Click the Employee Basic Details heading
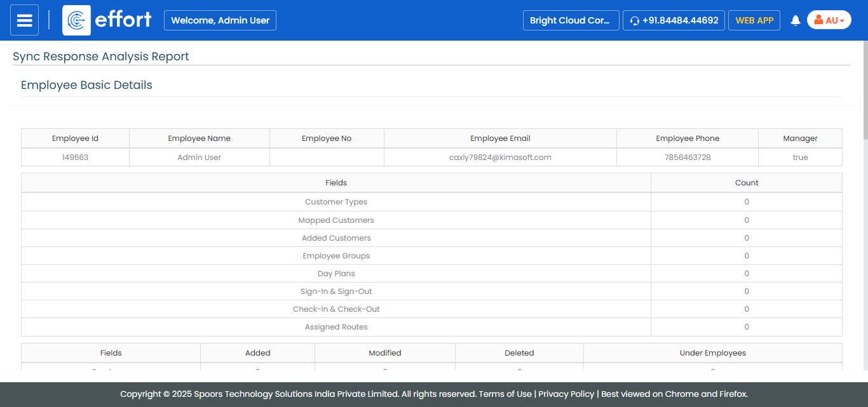The image size is (868, 407). (x=86, y=85)
